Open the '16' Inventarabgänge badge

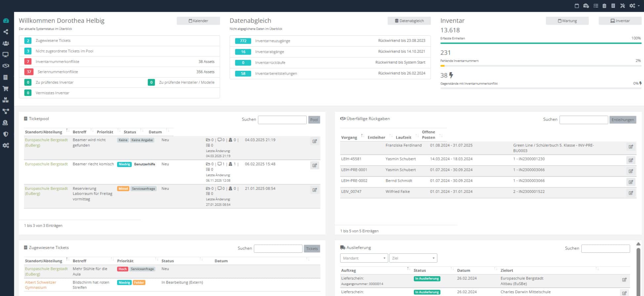pyautogui.click(x=243, y=52)
